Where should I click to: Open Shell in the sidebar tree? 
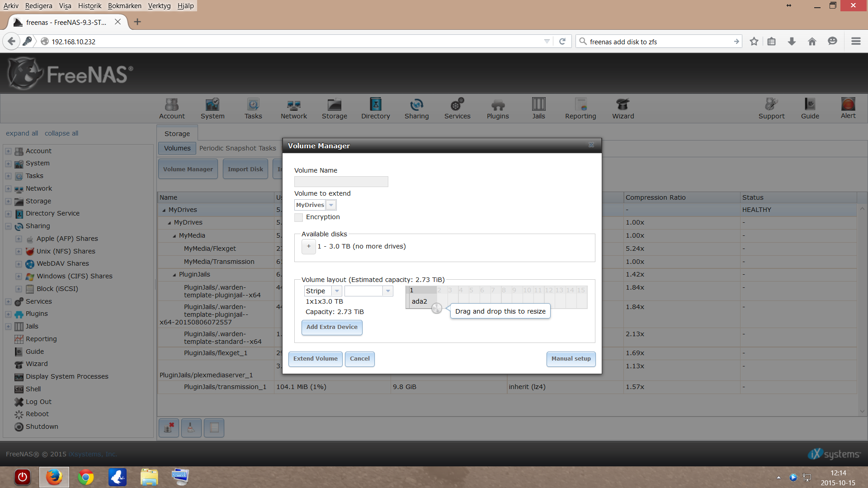pyautogui.click(x=33, y=389)
